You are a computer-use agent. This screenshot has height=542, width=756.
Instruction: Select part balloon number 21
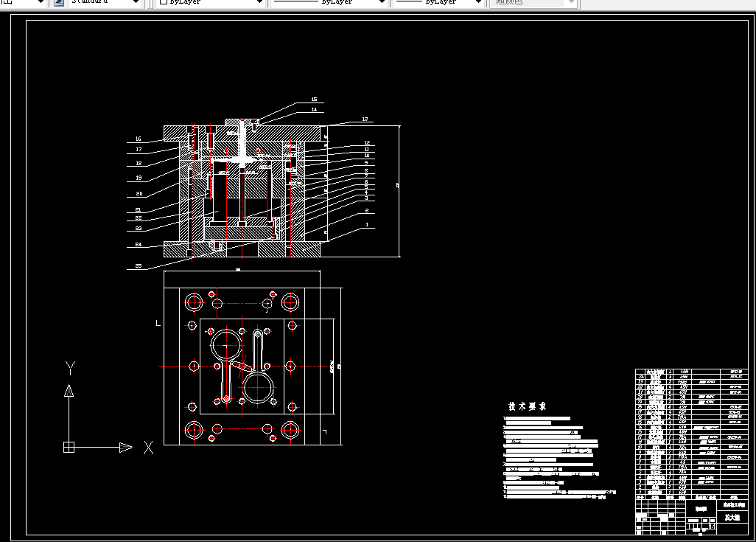139,210
